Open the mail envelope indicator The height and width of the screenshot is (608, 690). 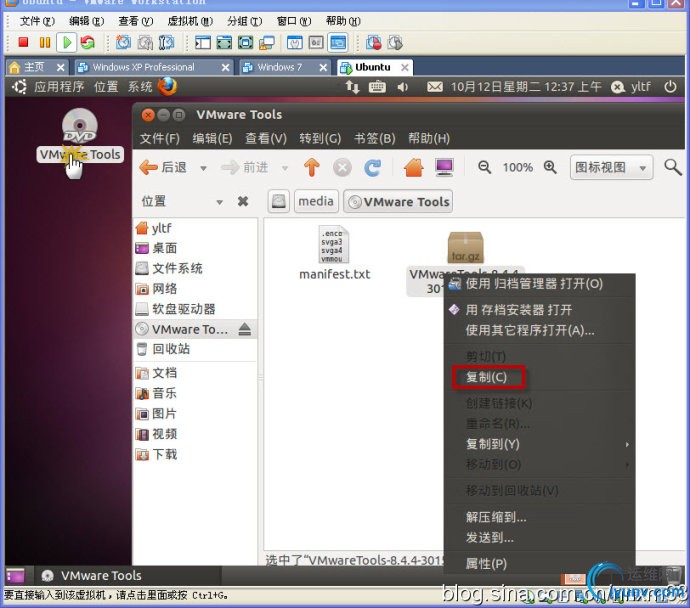pos(435,87)
